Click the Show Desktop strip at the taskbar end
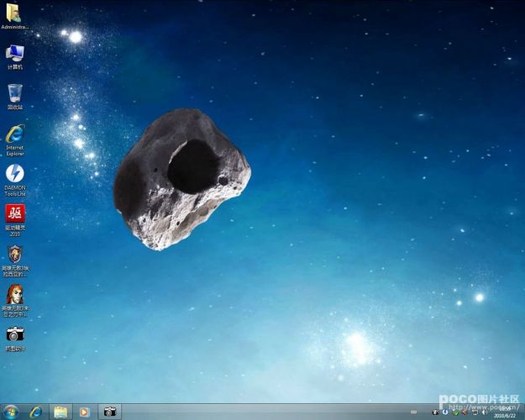The image size is (525, 420). coord(522,412)
